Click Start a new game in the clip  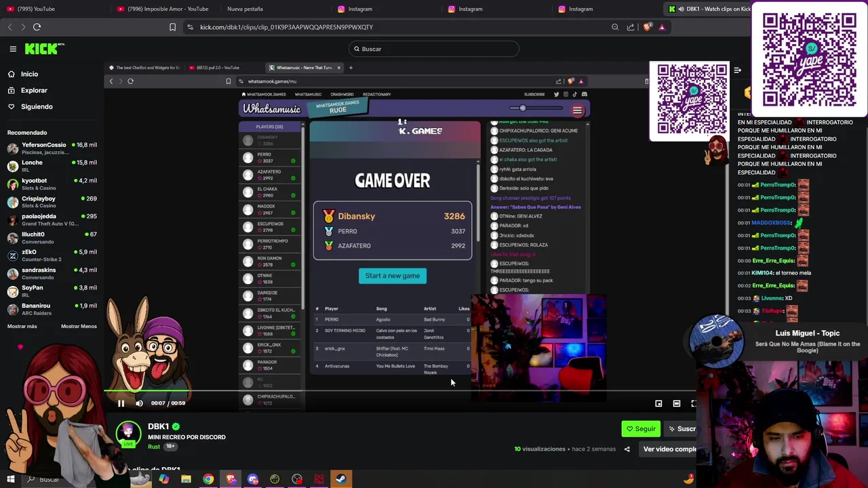[x=393, y=276]
